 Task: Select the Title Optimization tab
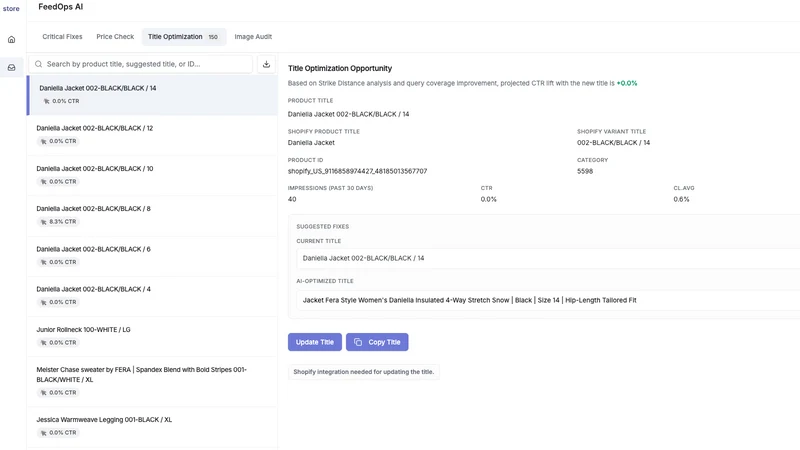(x=183, y=37)
